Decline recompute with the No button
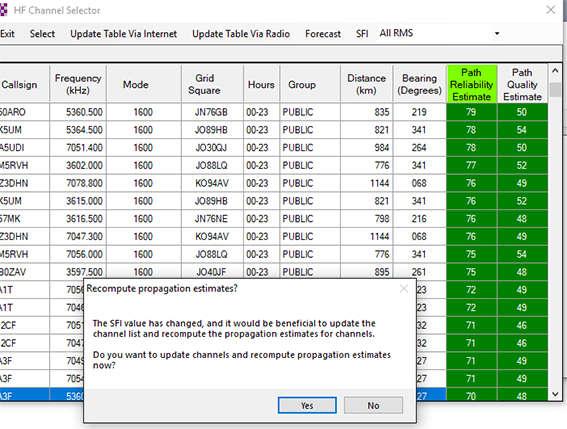 tap(373, 405)
